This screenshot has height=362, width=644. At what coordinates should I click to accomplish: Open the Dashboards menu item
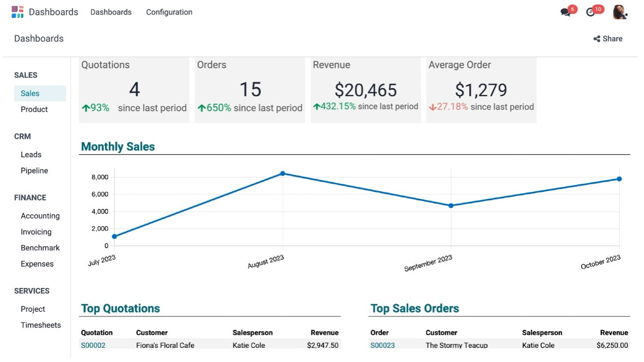click(x=111, y=12)
